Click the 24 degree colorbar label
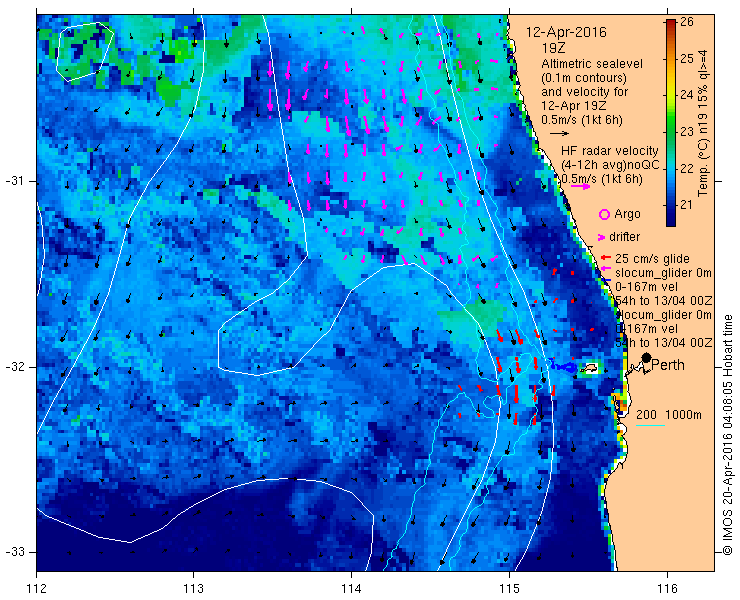The image size is (740, 600). click(x=687, y=95)
